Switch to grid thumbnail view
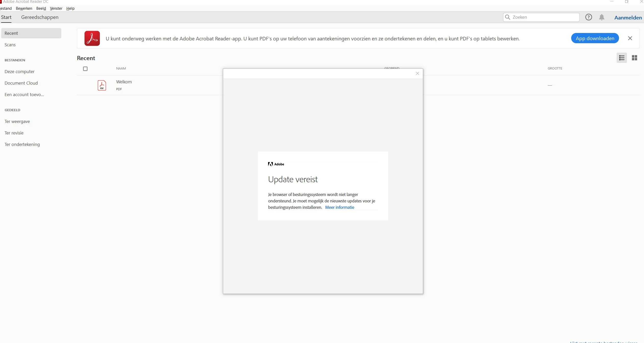This screenshot has width=644, height=343. (x=634, y=58)
